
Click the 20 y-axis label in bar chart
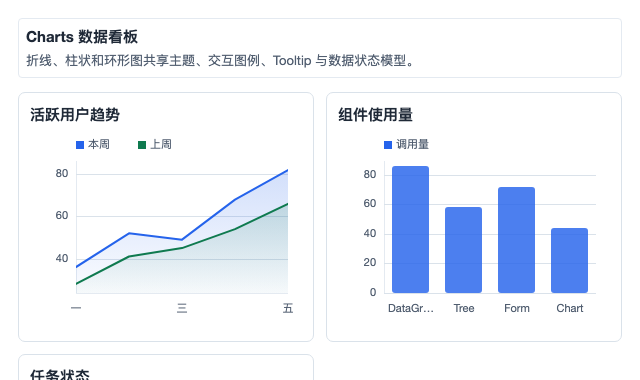[x=370, y=262]
